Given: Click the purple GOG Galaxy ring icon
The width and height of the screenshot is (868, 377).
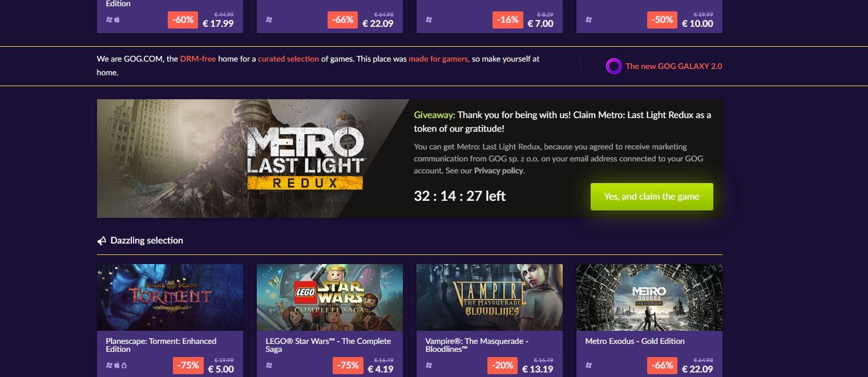Looking at the screenshot, I should point(613,67).
